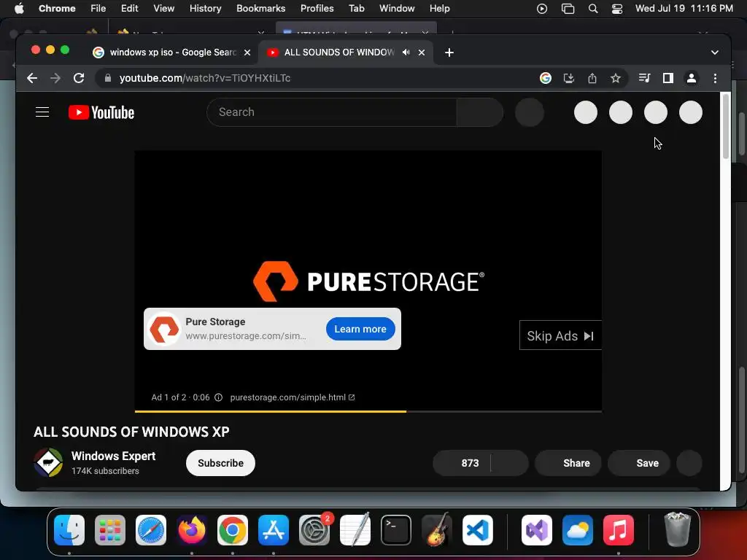Switch to the windows xp iso Google Search tab

pos(171,52)
